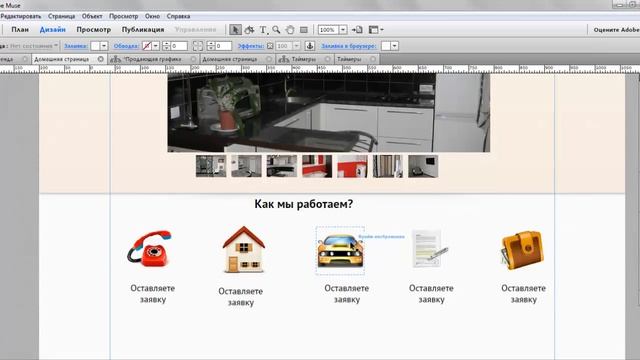This screenshot has width=640, height=360.
Task: Open the Редактировать menu
Action: 21,16
